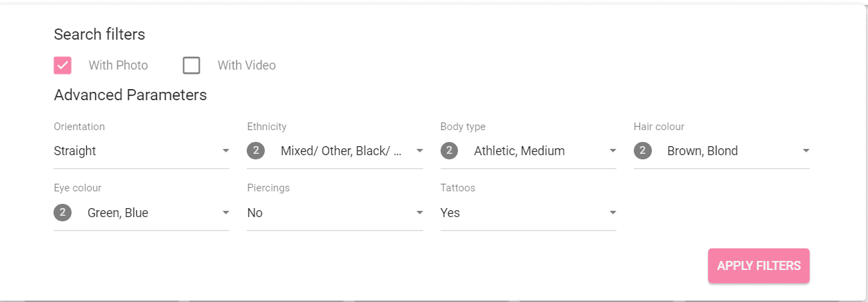Click the Body type count badge
The height and width of the screenshot is (302, 868).
coord(449,151)
